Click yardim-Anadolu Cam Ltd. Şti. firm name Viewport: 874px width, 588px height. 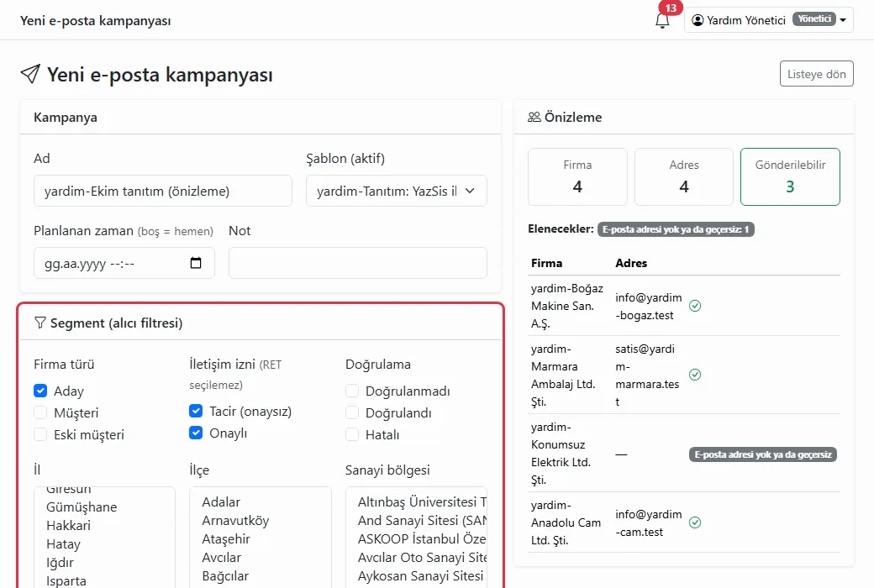pyautogui.click(x=566, y=522)
